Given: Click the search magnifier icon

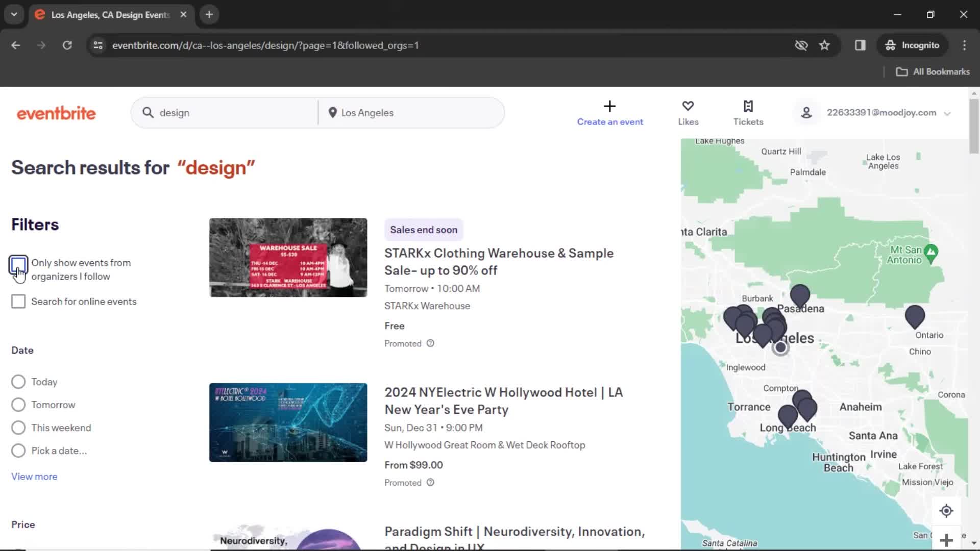Looking at the screenshot, I should [x=148, y=113].
